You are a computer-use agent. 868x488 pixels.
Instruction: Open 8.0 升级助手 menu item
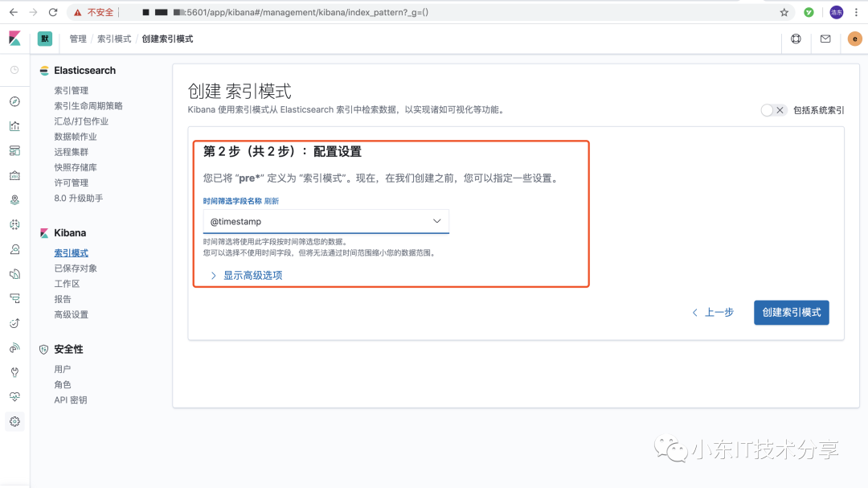pyautogui.click(x=79, y=199)
